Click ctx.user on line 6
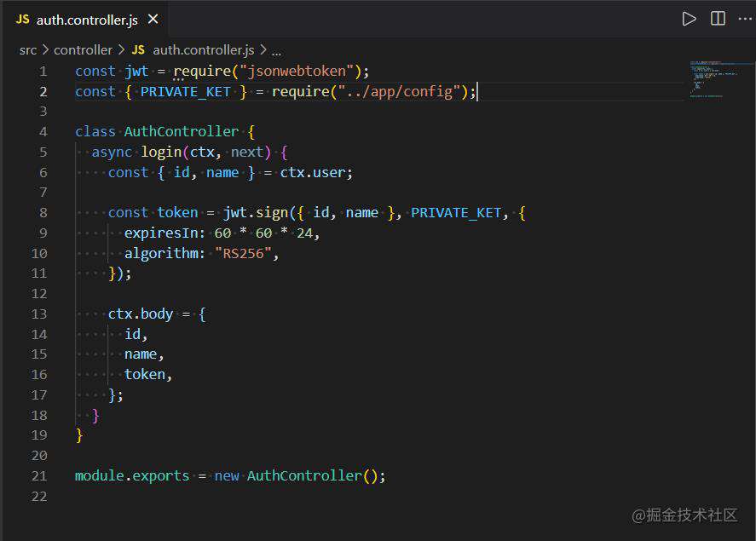 [313, 172]
